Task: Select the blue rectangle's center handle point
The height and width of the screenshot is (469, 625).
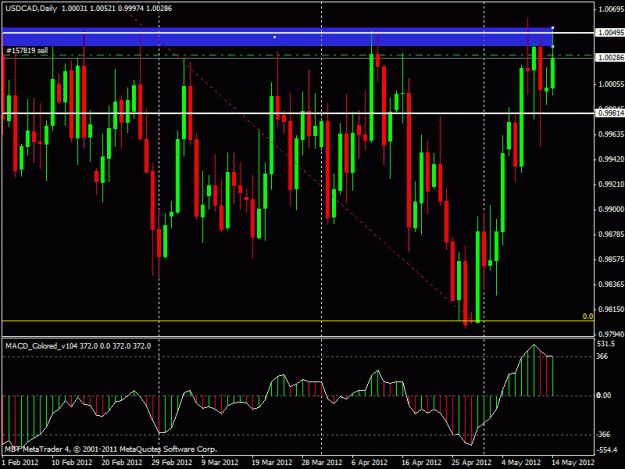Action: point(275,37)
